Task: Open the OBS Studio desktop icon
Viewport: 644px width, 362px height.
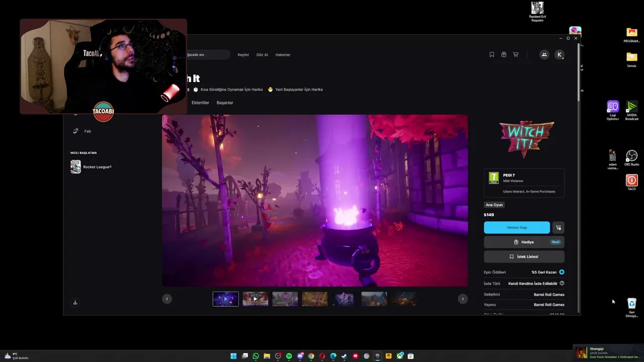Action: [x=632, y=158]
